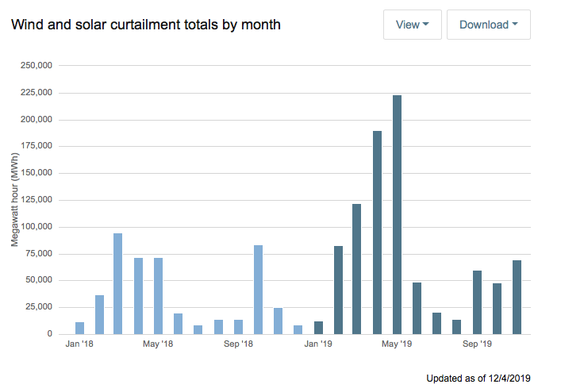Viewport: 561px width, 392px height.
Task: Click the chart title about curtailment totals
Action: [146, 25]
